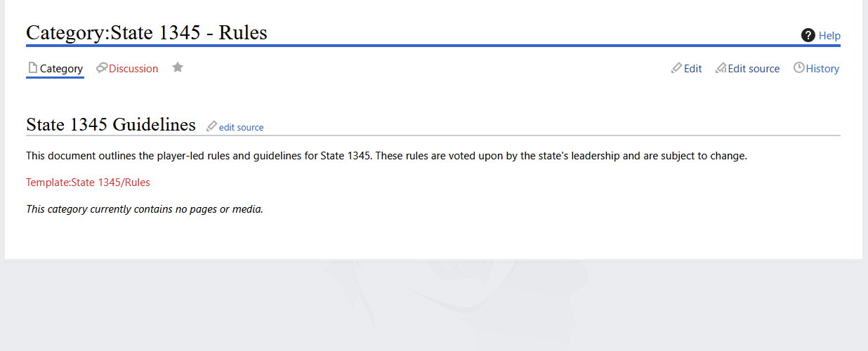View the page History link

point(822,69)
